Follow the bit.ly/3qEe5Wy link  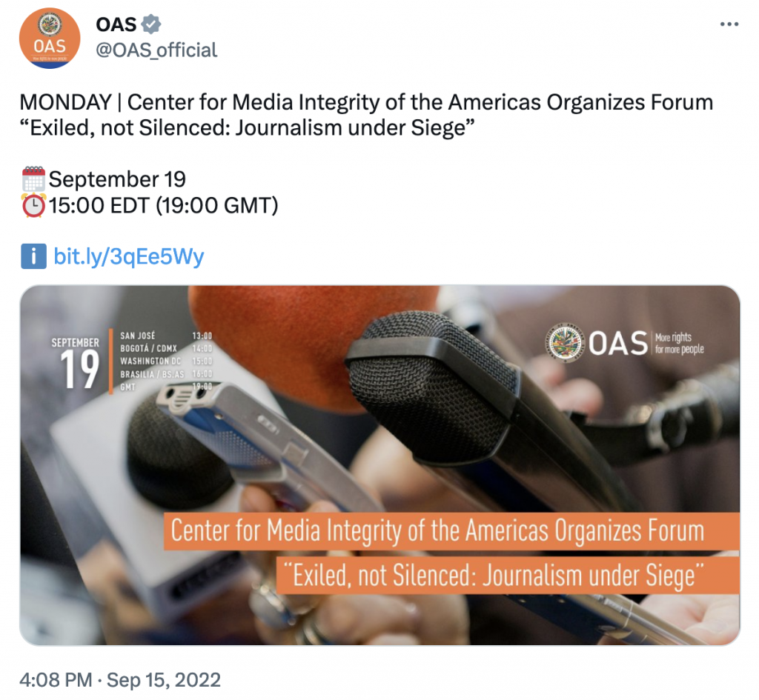[129, 256]
